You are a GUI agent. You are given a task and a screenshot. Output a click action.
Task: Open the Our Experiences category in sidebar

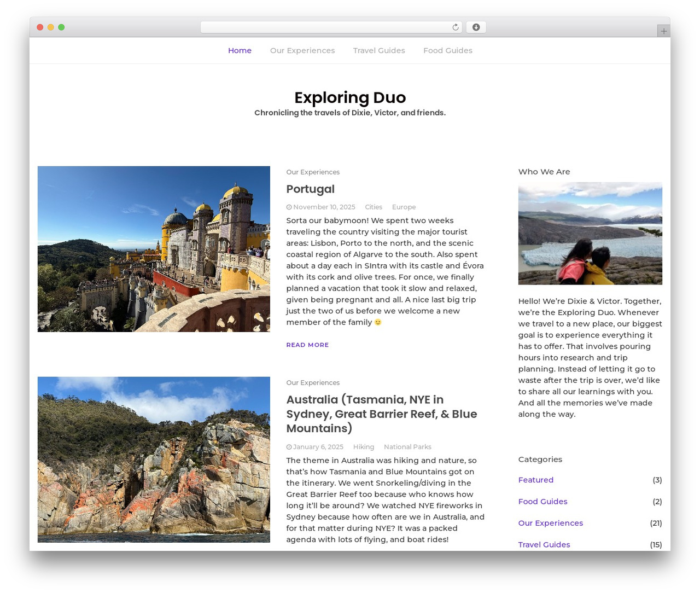point(550,523)
